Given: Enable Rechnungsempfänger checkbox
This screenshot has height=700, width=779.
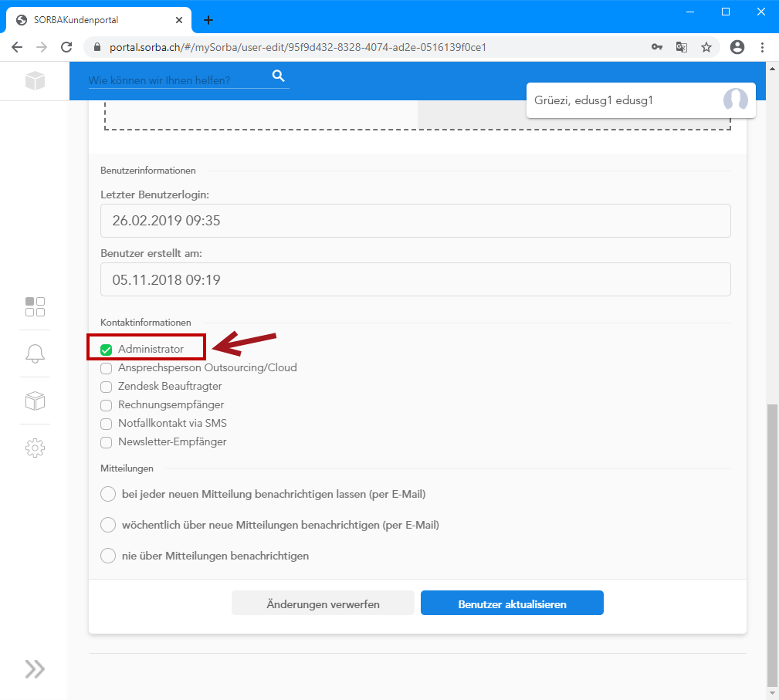Looking at the screenshot, I should pyautogui.click(x=107, y=405).
